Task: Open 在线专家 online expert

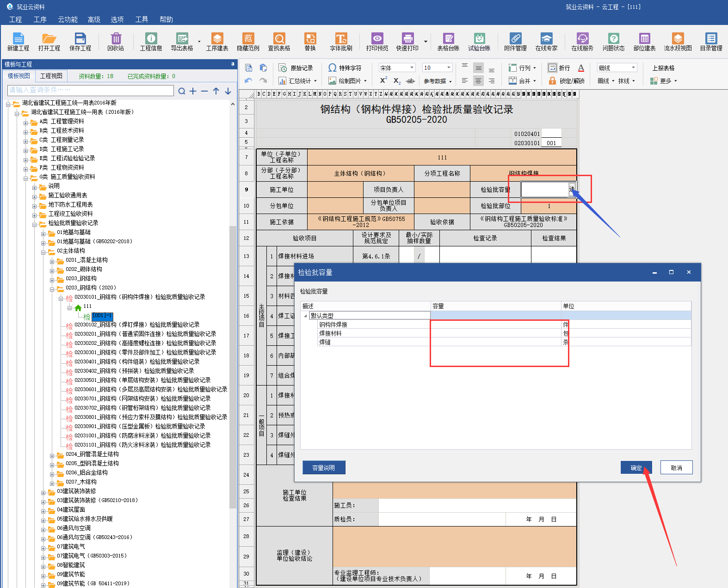Action: point(546,42)
